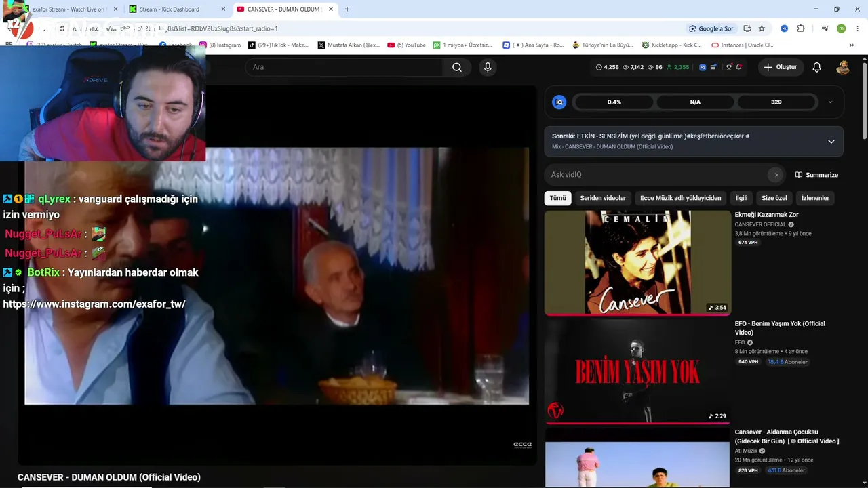Click the CANSEVER OFFICIAL channel name
Viewport: 868px width, 488px height.
(760, 224)
